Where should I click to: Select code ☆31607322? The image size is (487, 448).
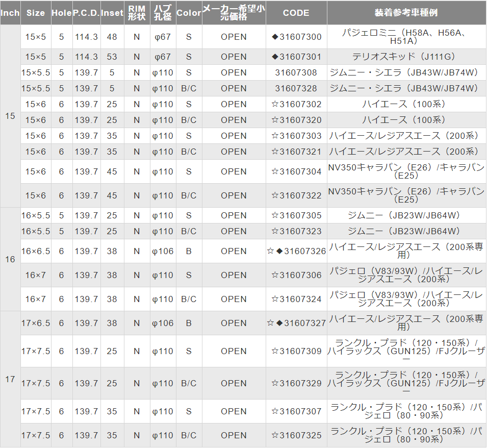(296, 196)
